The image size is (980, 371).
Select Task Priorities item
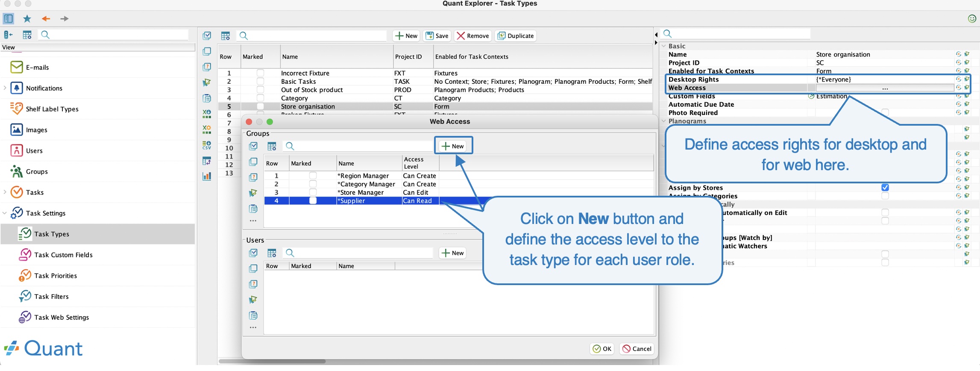(56, 276)
